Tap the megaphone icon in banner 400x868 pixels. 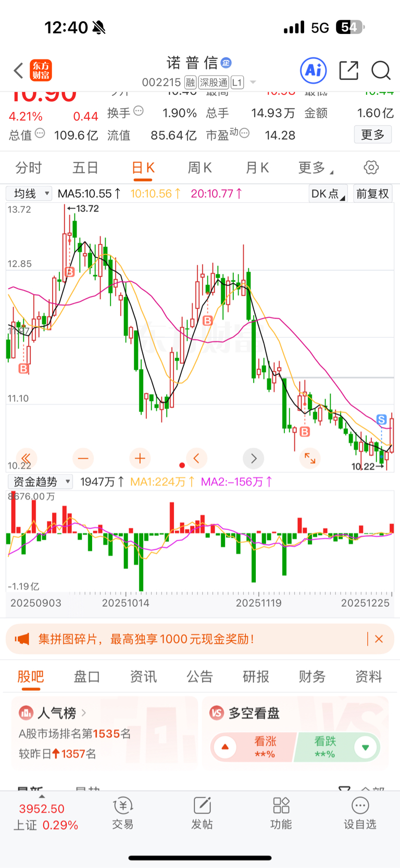tap(22, 639)
